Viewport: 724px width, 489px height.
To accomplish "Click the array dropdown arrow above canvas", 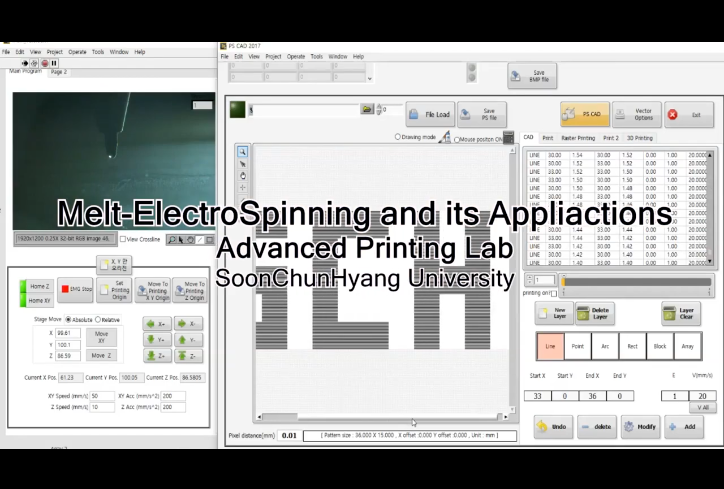I will [369, 78].
